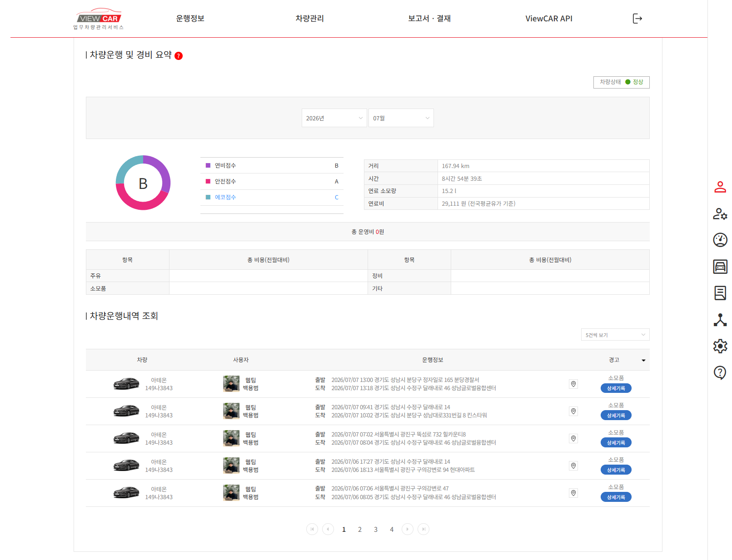Go to next page of results

pyautogui.click(x=408, y=529)
